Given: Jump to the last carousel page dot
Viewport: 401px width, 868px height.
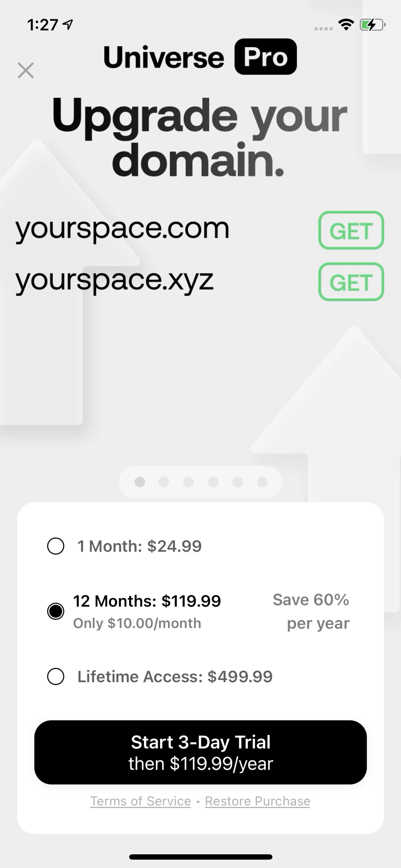Looking at the screenshot, I should 262,482.
